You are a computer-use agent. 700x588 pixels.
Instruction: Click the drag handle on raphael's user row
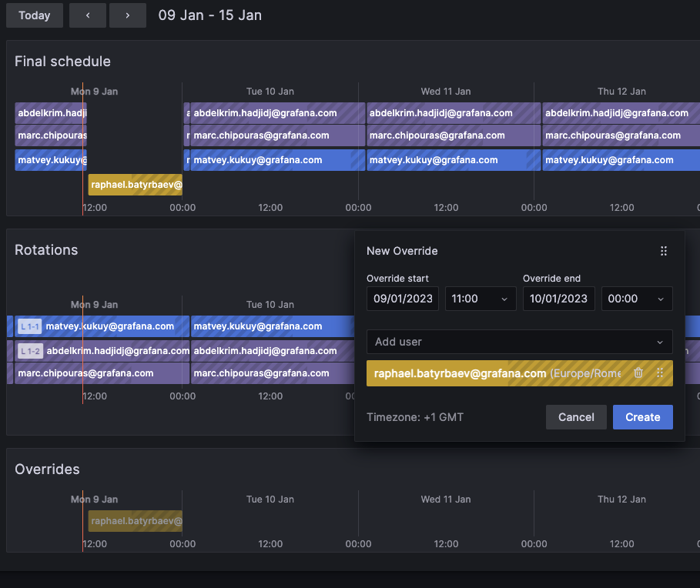coord(660,373)
